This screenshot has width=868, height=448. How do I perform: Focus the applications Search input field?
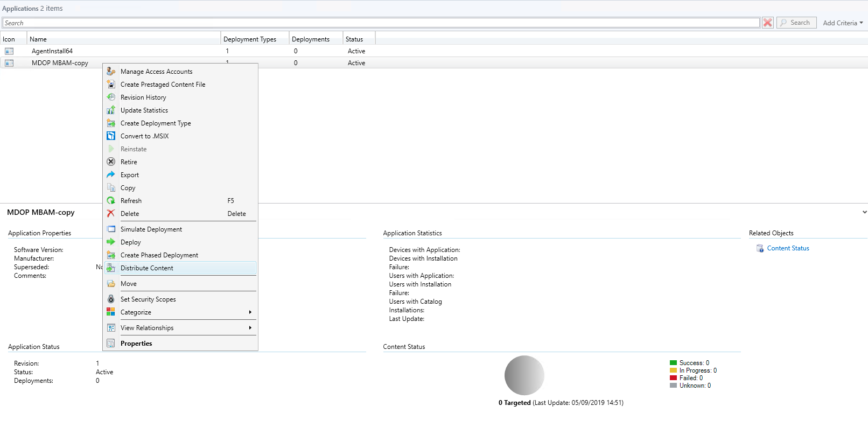pyautogui.click(x=381, y=23)
